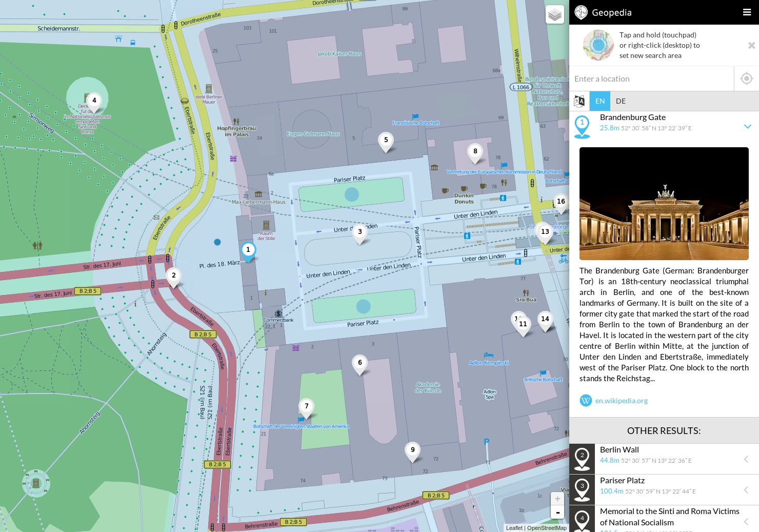759x532 pixels.
Task: Click pin icon number 4 in results
Action: pyautogui.click(x=582, y=520)
